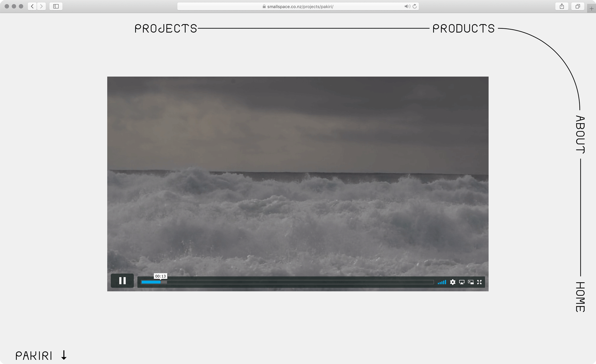Screen dimensions: 596x364
Task: Cast video via AirPlay icon
Action: (x=462, y=282)
